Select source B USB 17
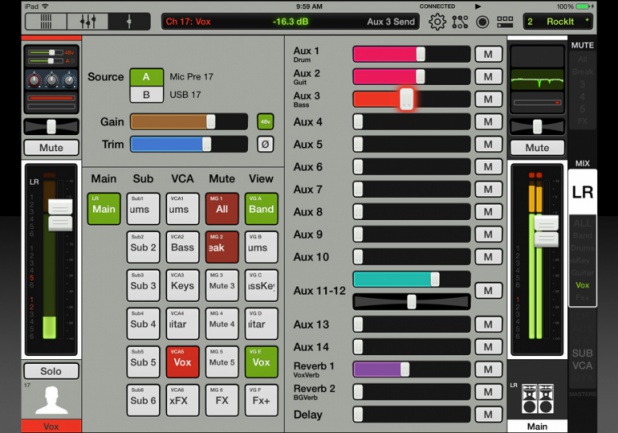Viewport: 618px width, 433px height. (x=147, y=95)
